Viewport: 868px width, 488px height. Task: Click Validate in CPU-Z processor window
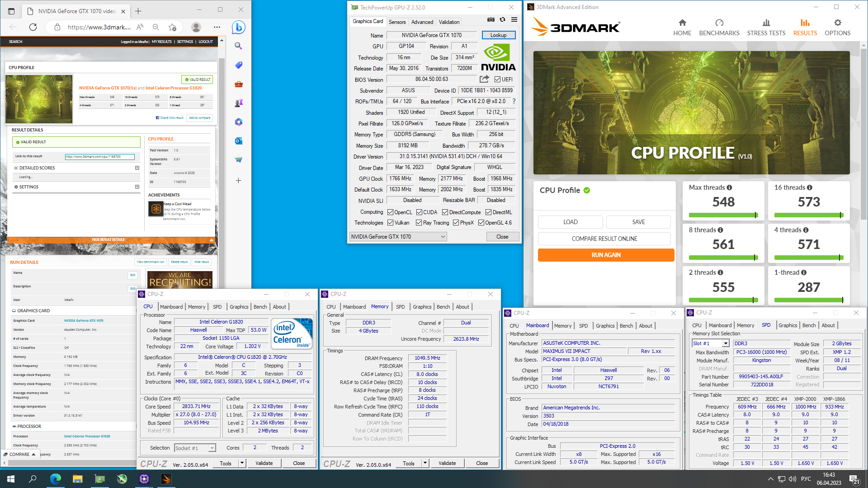(x=264, y=463)
